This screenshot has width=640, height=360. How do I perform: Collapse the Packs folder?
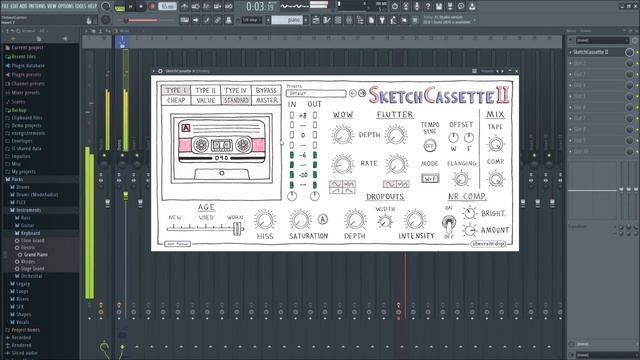[x=17, y=179]
